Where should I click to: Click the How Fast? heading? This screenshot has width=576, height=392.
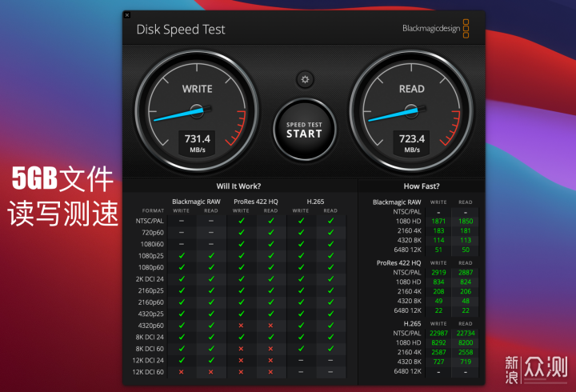pos(422,186)
